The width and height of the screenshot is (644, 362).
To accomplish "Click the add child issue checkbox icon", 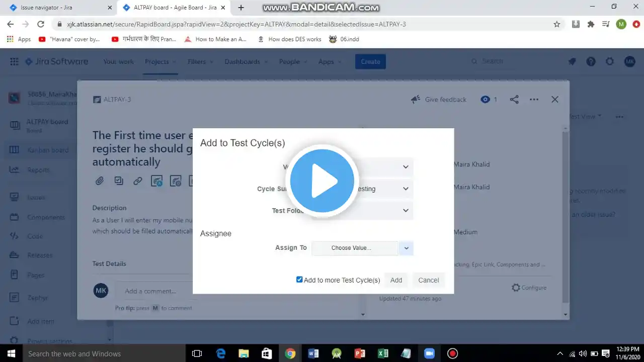I will click(x=119, y=181).
